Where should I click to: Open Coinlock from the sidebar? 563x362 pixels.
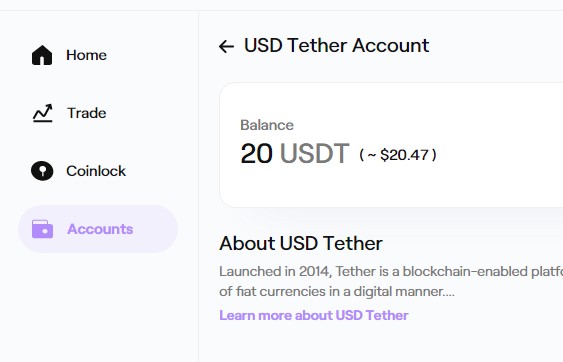pos(96,171)
